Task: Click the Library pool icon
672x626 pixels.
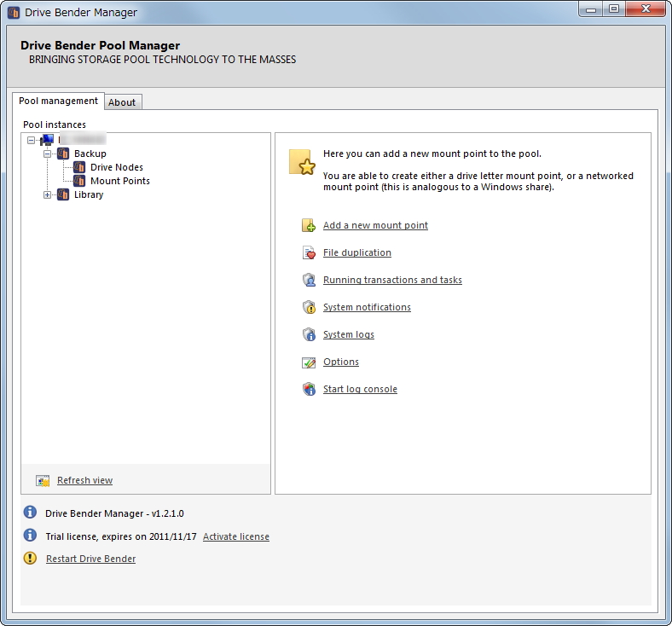Action: pos(63,194)
